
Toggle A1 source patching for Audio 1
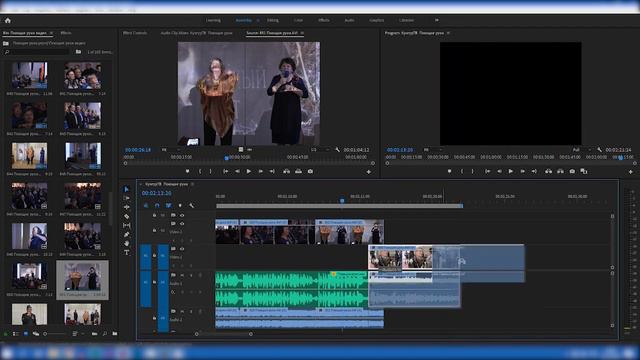[x=146, y=282]
